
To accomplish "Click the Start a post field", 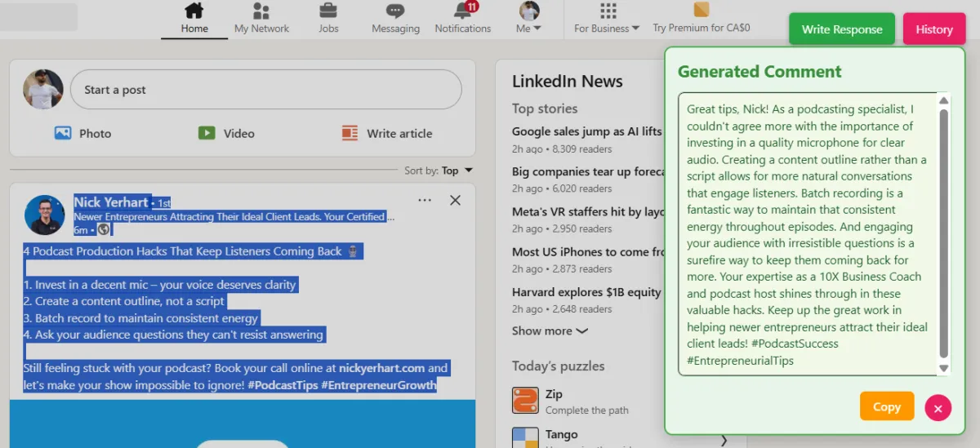I will pyautogui.click(x=266, y=90).
